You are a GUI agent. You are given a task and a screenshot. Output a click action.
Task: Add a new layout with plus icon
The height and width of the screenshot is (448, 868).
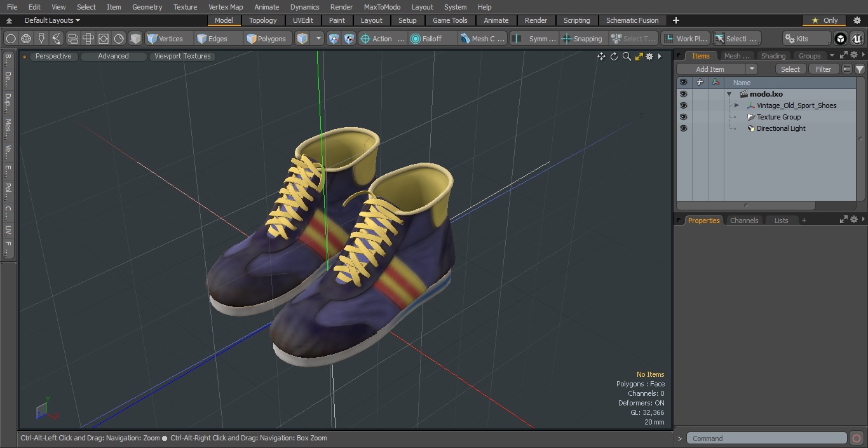coord(675,20)
